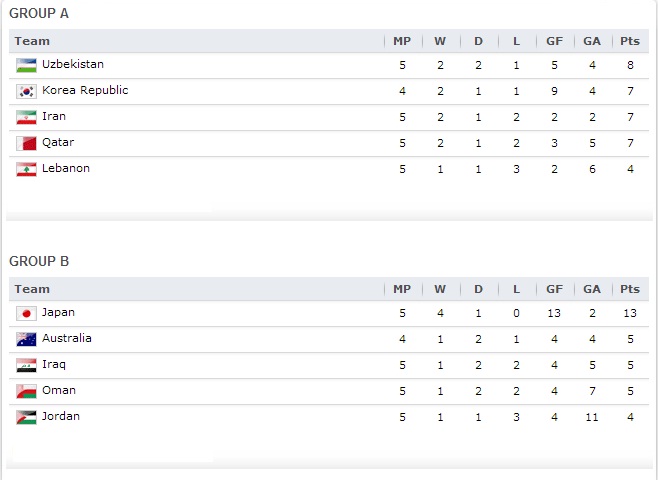658x480 pixels.
Task: Select the Japan team name
Action: click(58, 312)
